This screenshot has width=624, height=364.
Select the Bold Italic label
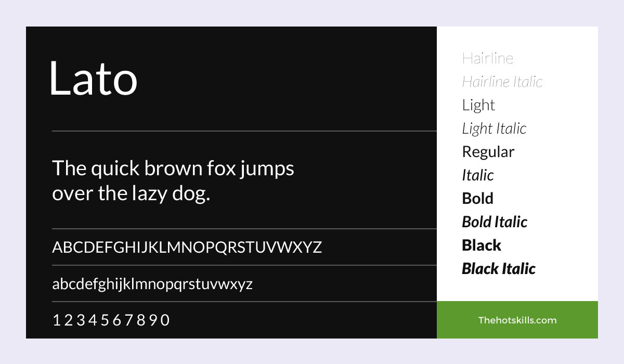pyautogui.click(x=495, y=222)
